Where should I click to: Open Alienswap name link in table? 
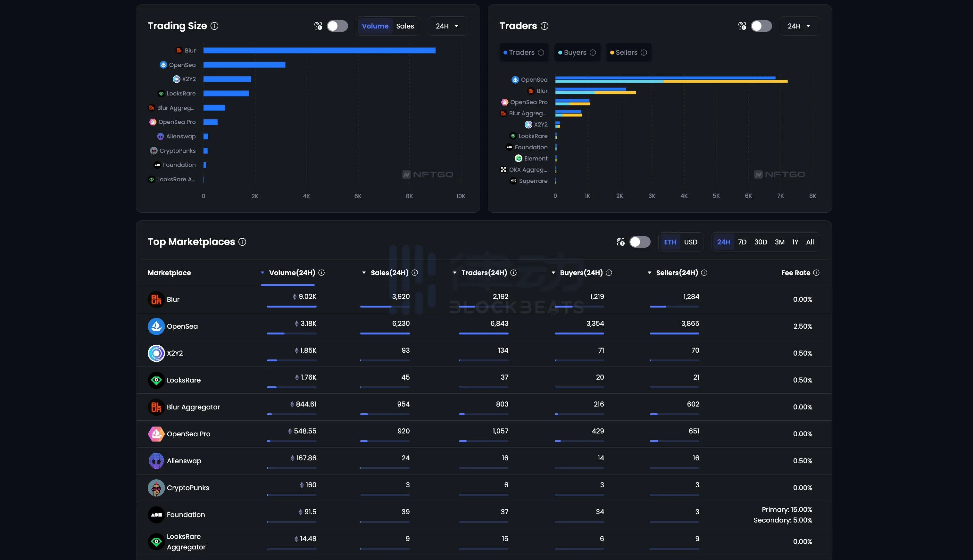coord(184,461)
